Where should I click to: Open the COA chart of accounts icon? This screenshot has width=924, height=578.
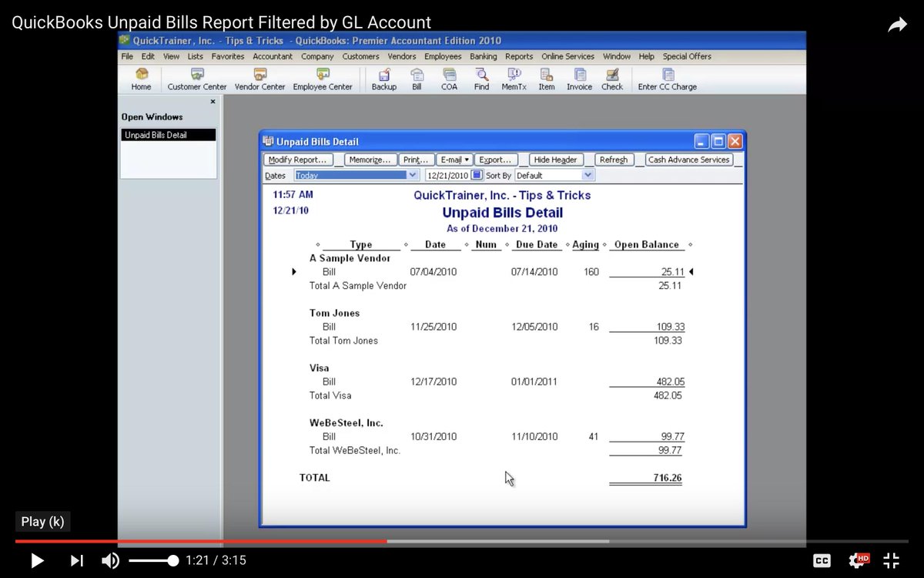pyautogui.click(x=449, y=79)
